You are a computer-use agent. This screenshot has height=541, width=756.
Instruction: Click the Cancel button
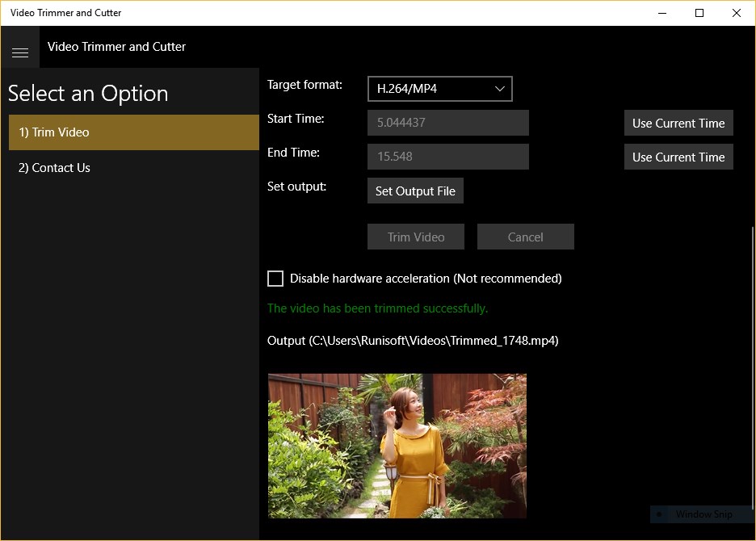(x=526, y=237)
